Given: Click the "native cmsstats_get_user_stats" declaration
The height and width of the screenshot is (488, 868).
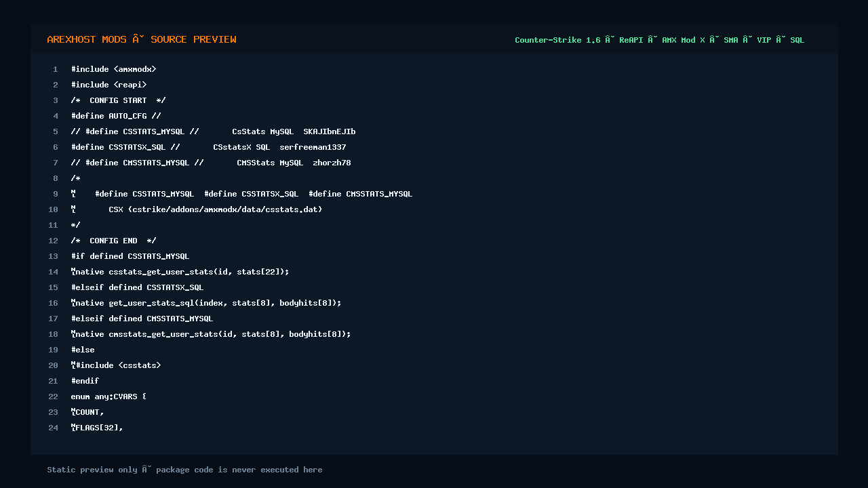Looking at the screenshot, I should 211,334.
